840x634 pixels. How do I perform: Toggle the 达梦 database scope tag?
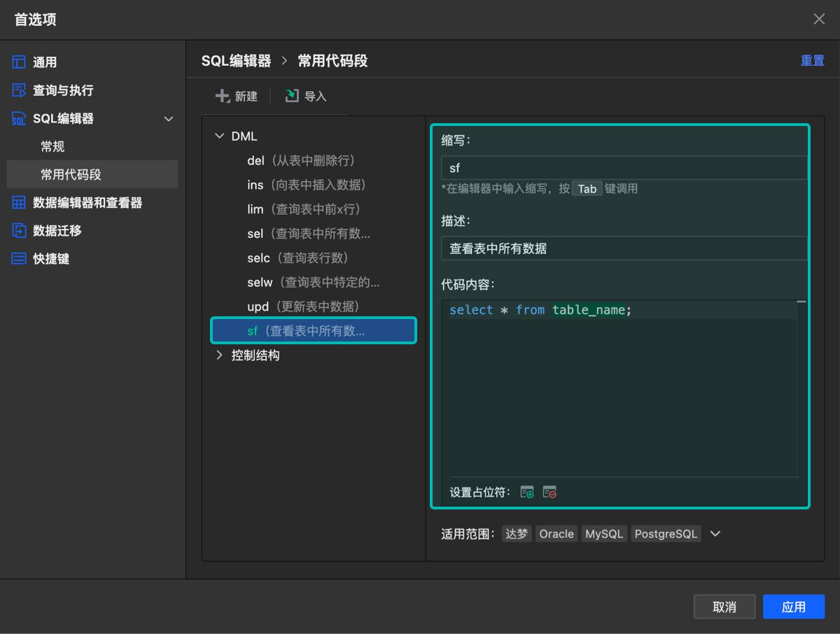pos(517,533)
